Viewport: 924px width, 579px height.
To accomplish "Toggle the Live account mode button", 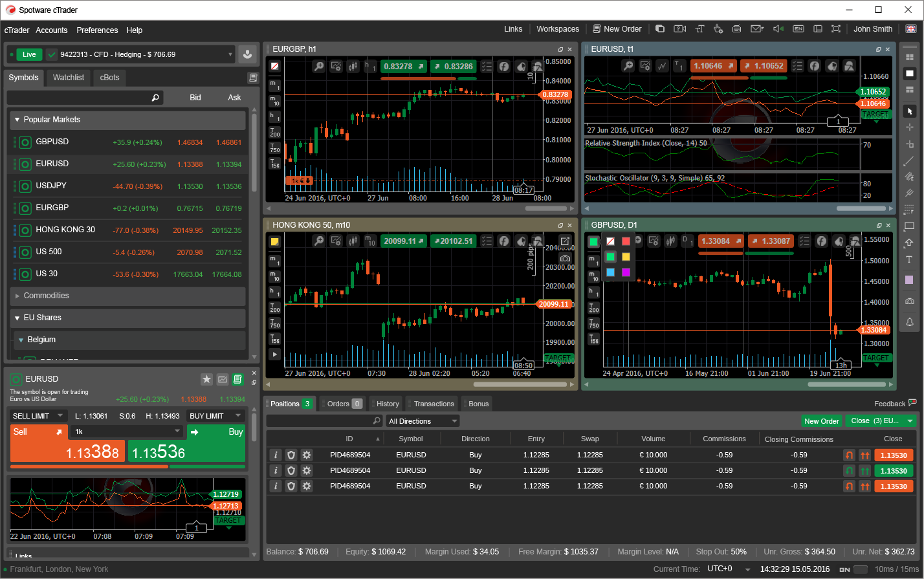I will click(29, 54).
